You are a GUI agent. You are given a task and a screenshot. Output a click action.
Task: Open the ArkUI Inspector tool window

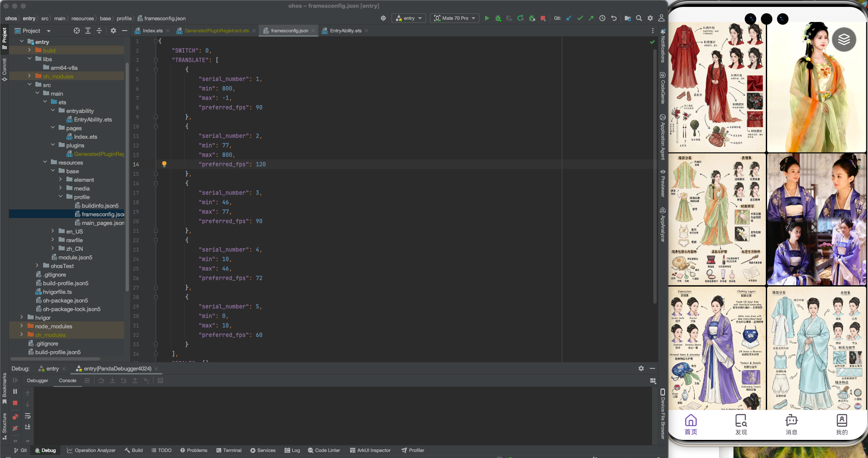pyautogui.click(x=370, y=450)
